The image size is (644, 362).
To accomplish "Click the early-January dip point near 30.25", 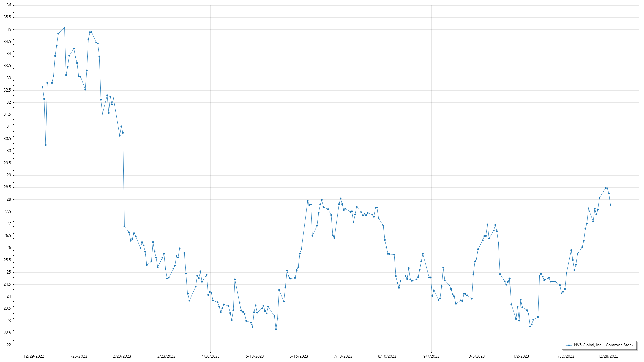I will (46, 145).
